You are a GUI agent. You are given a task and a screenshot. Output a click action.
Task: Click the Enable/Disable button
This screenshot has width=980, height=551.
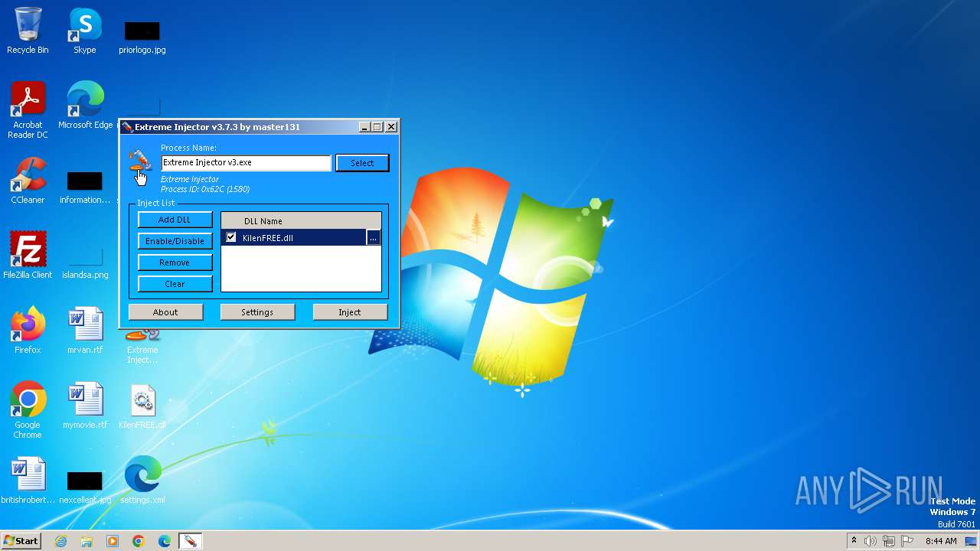click(x=175, y=241)
